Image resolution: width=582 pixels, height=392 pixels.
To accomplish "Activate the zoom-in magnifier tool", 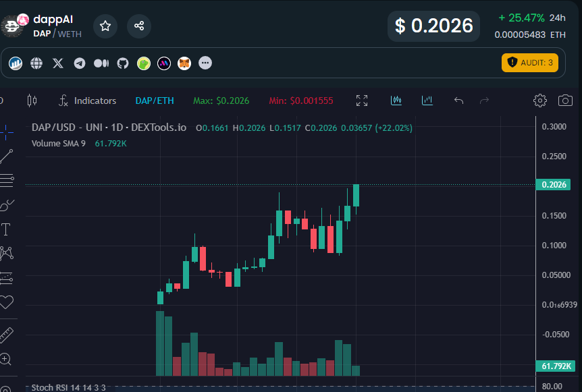I will point(5,359).
